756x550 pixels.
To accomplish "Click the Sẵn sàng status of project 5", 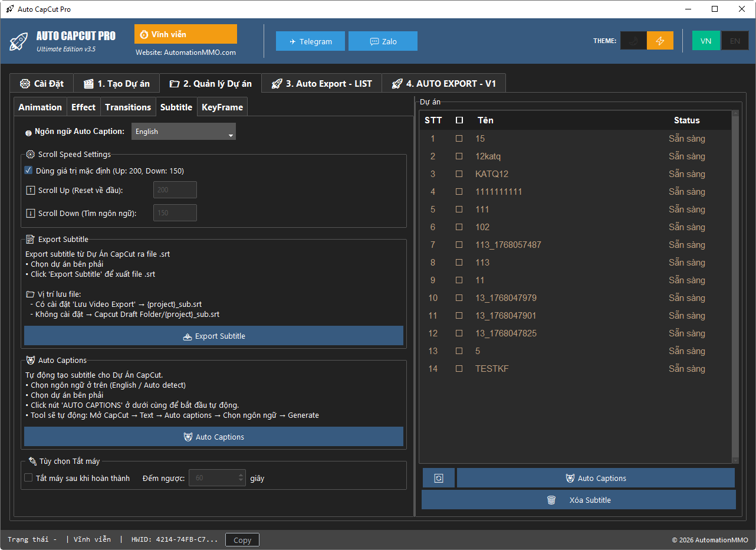I will click(687, 351).
